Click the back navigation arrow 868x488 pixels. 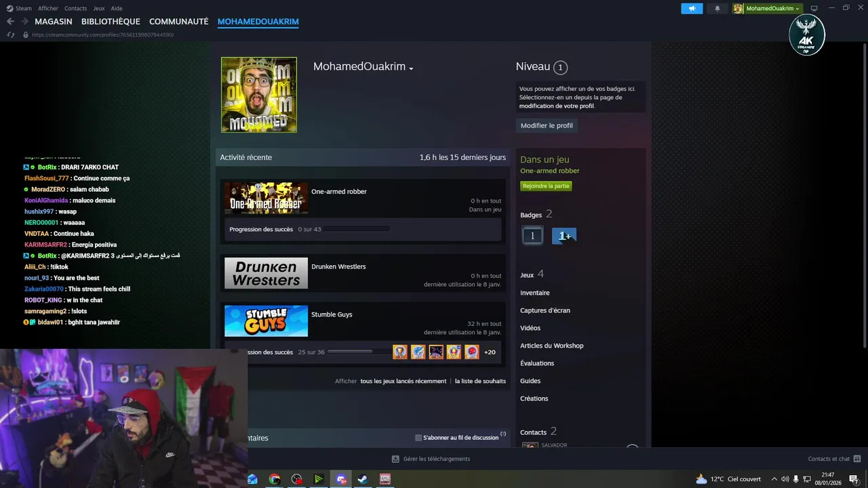pos(10,22)
